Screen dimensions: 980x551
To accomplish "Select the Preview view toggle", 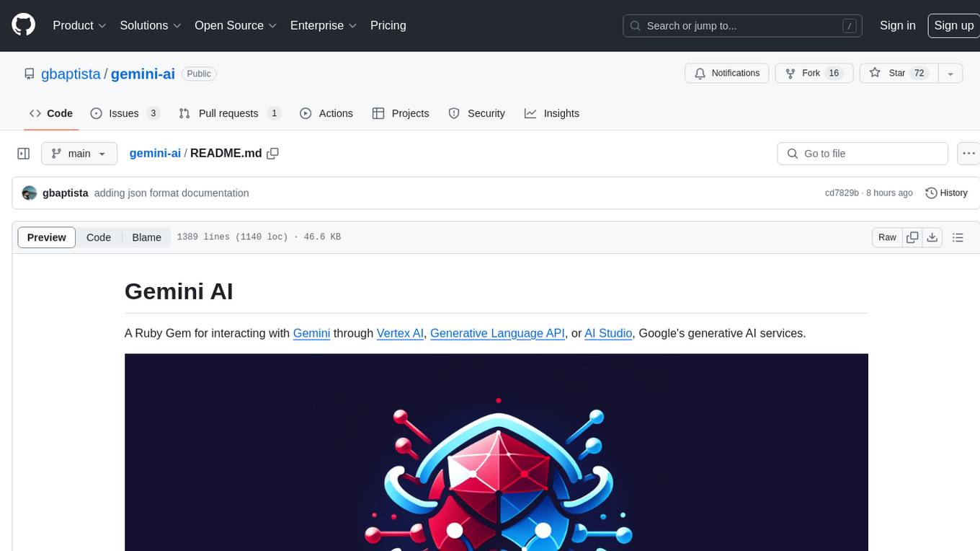I will [x=47, y=237].
